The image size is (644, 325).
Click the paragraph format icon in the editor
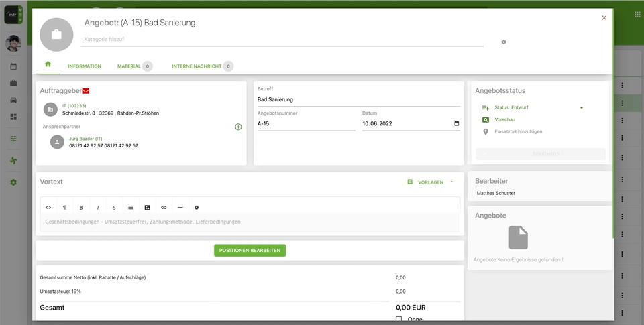click(64, 208)
